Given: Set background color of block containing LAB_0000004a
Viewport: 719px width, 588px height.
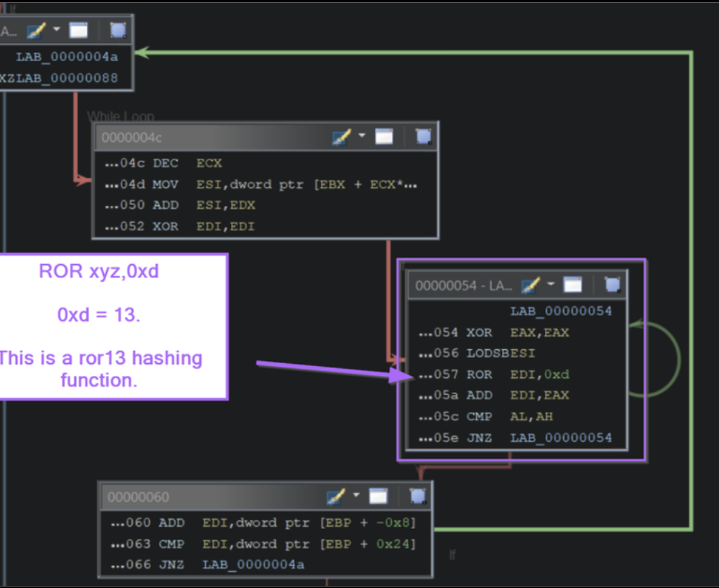Looking at the screenshot, I should pyautogui.click(x=37, y=31).
